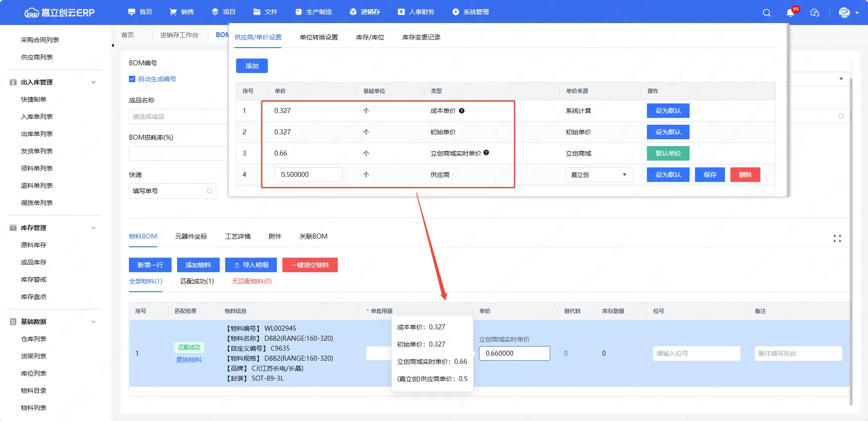Uncheck the 自动生成编号 checkbox
868x421 pixels.
tap(132, 79)
